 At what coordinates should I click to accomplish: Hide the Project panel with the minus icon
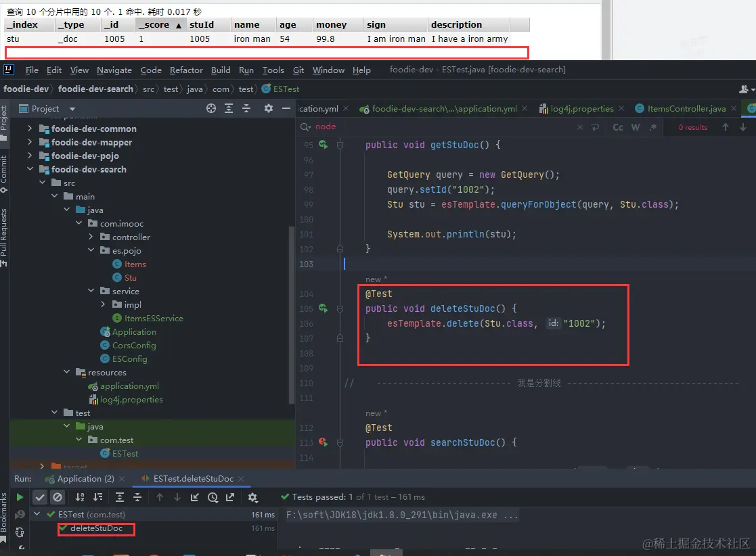286,108
